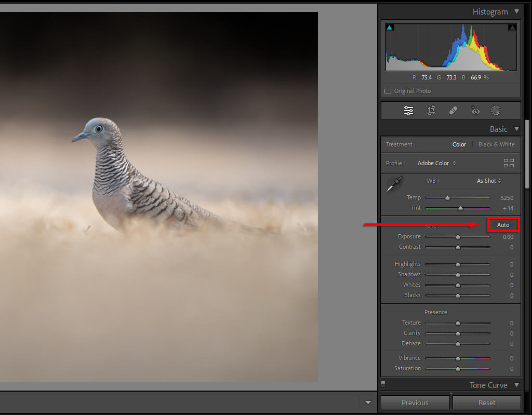Choose the Red Eye Correction tool
The image size is (532, 415).
475,111
